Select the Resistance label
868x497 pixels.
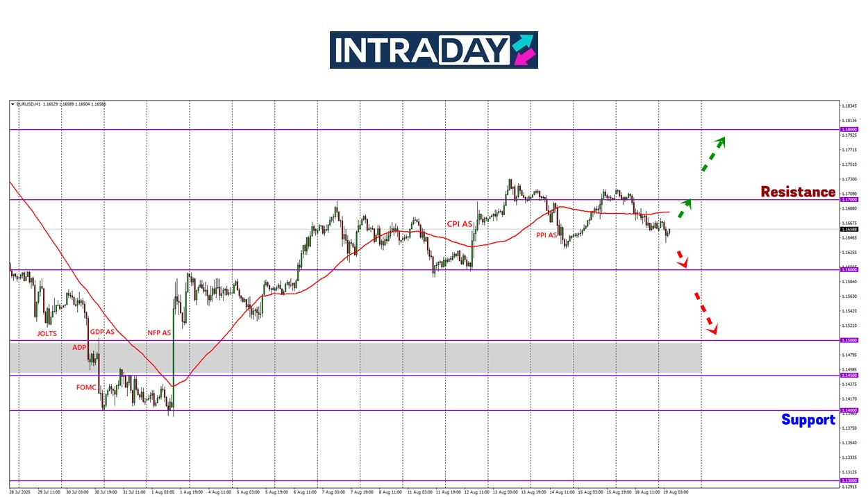[798, 192]
